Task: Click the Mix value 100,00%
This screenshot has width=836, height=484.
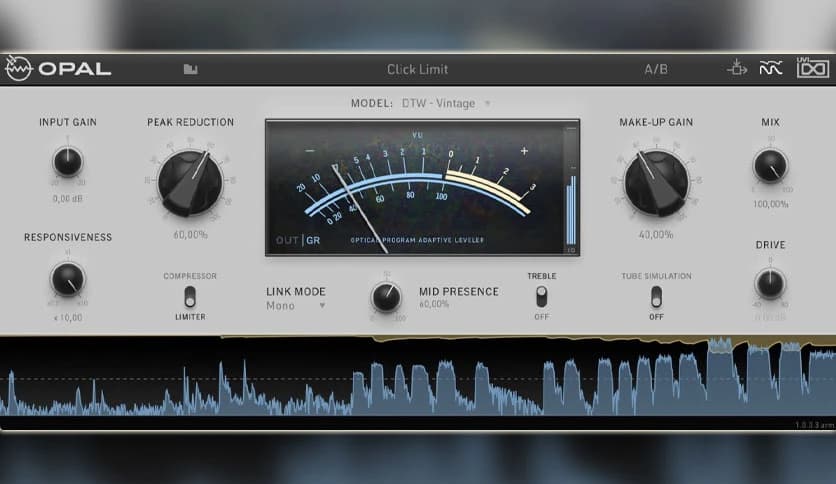Action: pos(770,204)
